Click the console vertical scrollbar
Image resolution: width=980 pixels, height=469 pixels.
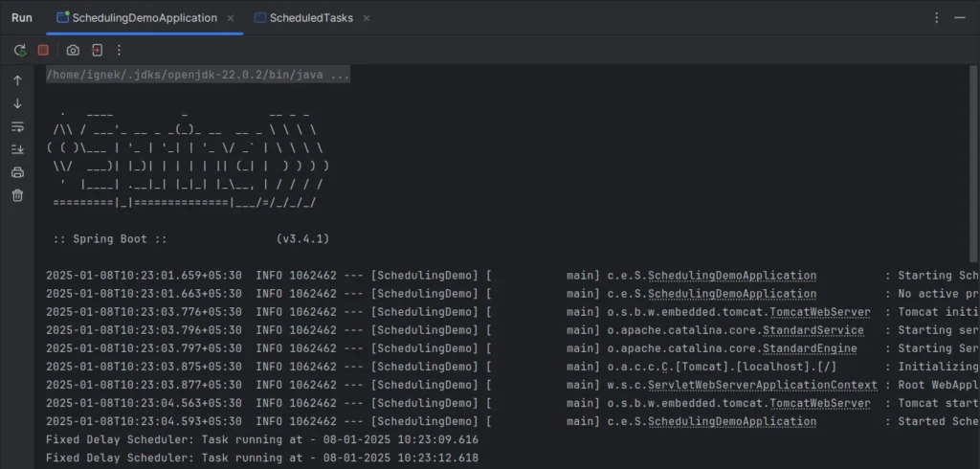tap(973, 163)
